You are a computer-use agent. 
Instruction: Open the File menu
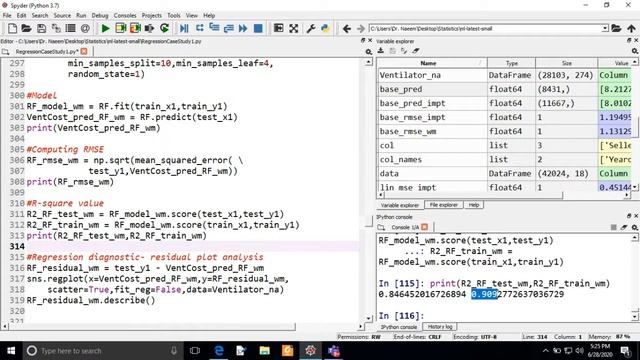pyautogui.click(x=7, y=16)
